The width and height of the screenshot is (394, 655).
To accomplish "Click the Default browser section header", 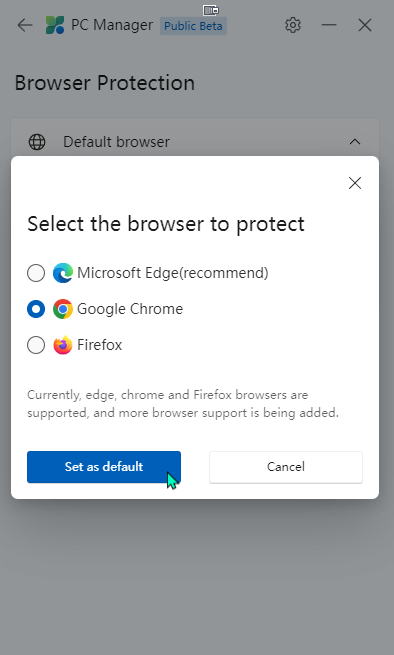I will point(195,139).
